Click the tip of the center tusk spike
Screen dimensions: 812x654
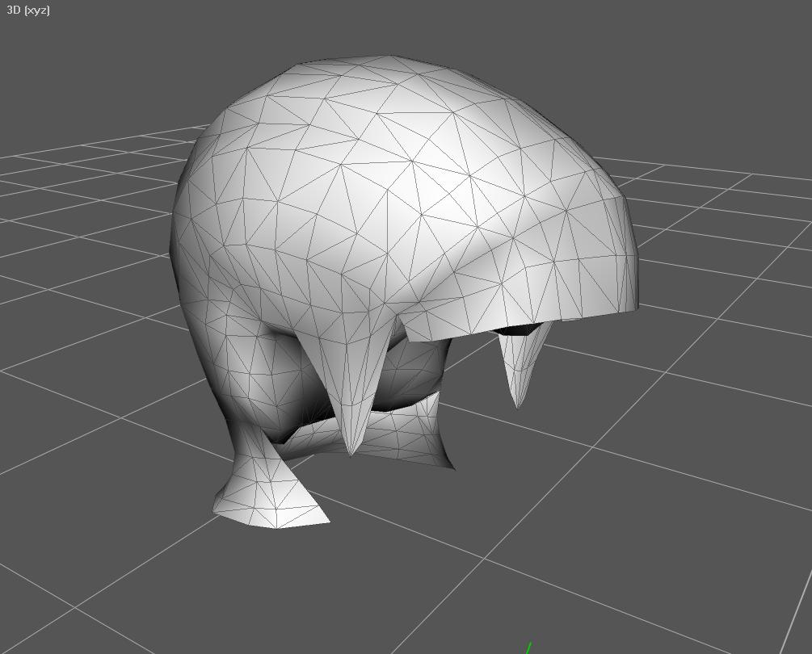(x=351, y=452)
